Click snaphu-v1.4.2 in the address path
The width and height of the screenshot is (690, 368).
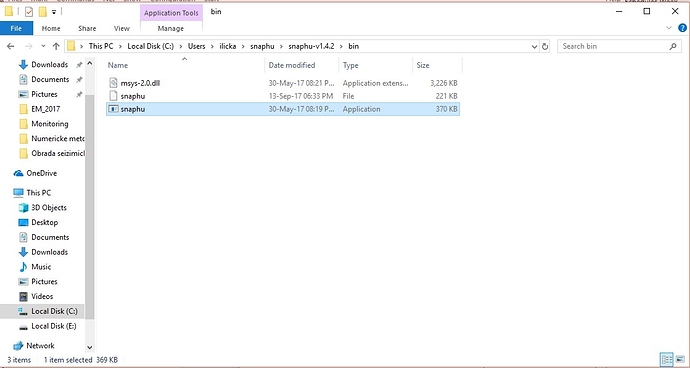(x=311, y=46)
